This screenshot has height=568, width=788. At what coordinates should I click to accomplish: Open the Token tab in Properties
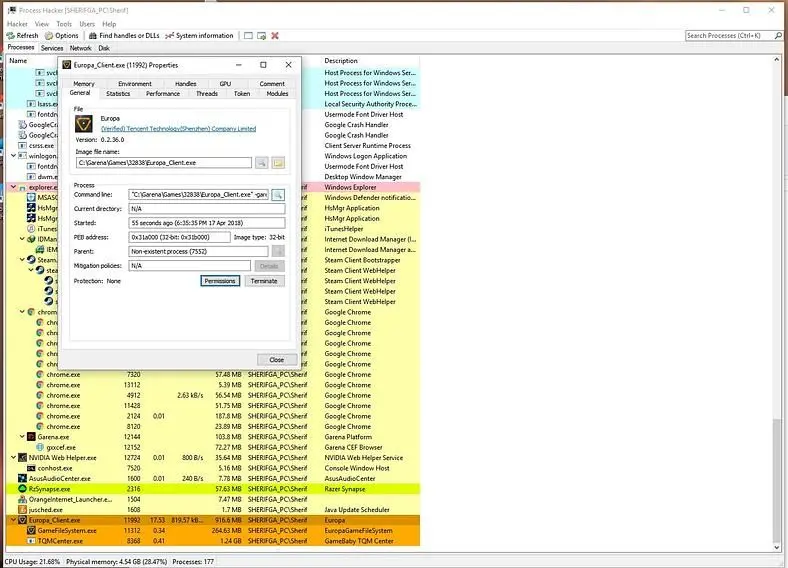242,93
